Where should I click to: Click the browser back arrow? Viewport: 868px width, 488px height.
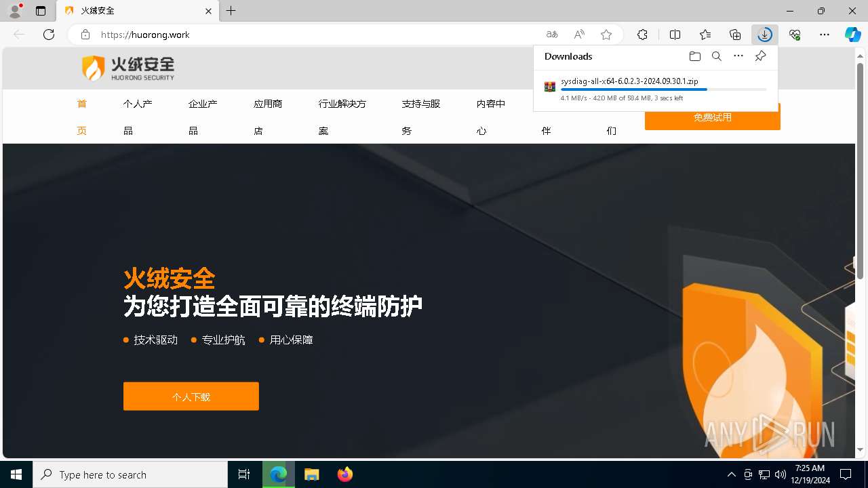pos(19,35)
